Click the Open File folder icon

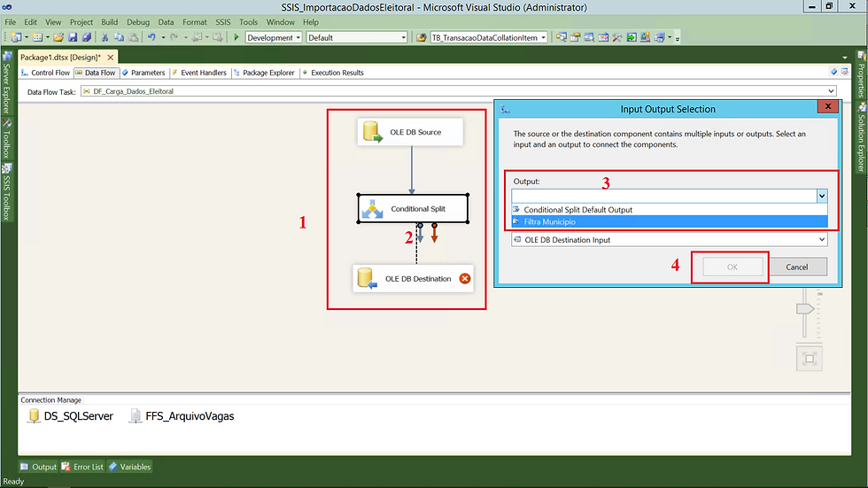click(x=58, y=37)
